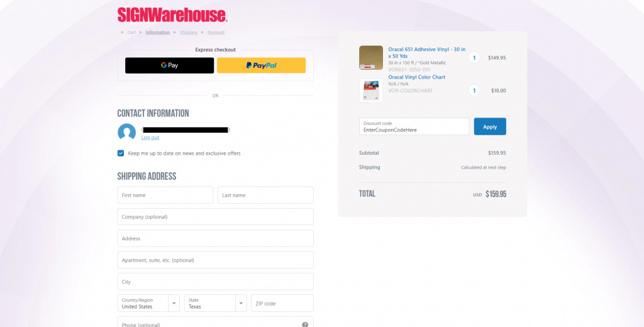Click the Oracal Vinyl Color Chart thumbnail
The height and width of the screenshot is (327, 644).
coord(371,91)
